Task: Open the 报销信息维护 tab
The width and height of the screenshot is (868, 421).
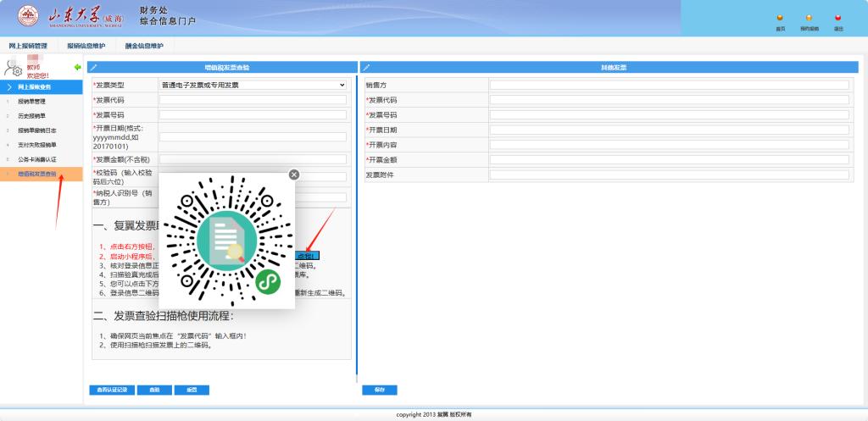Action: (86, 46)
